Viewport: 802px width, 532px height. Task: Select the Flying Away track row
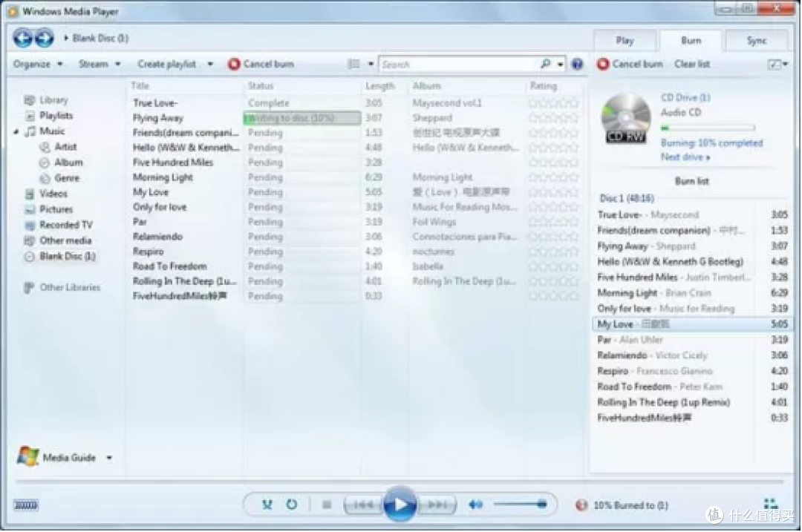354,118
